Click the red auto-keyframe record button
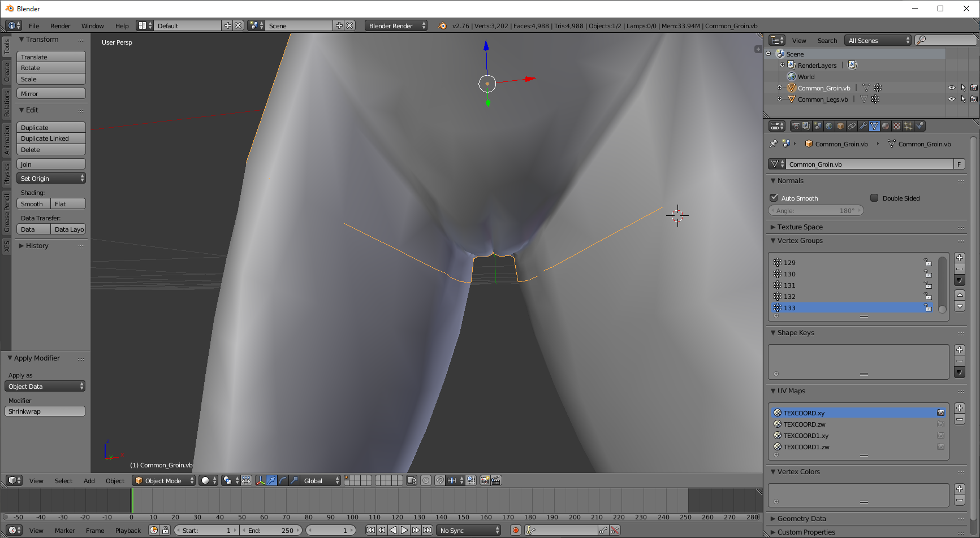Image resolution: width=980 pixels, height=538 pixels. coord(516,530)
